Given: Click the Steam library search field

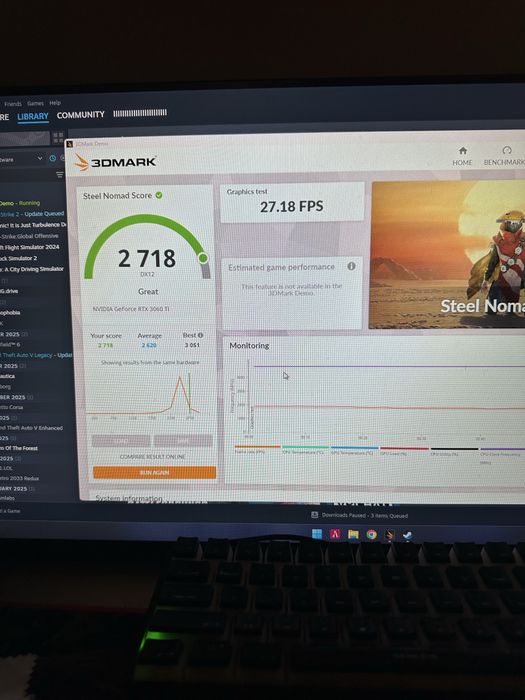Looking at the screenshot, I should [x=25, y=139].
